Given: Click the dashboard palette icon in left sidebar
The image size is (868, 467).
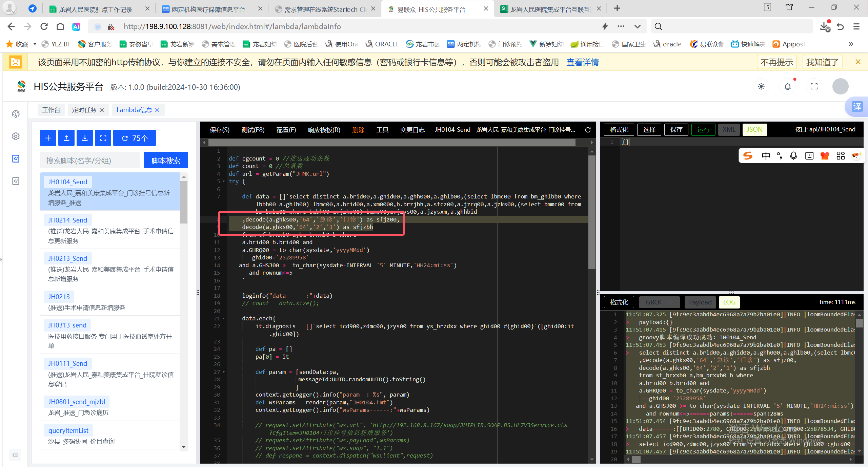Looking at the screenshot, I should [x=16, y=114].
